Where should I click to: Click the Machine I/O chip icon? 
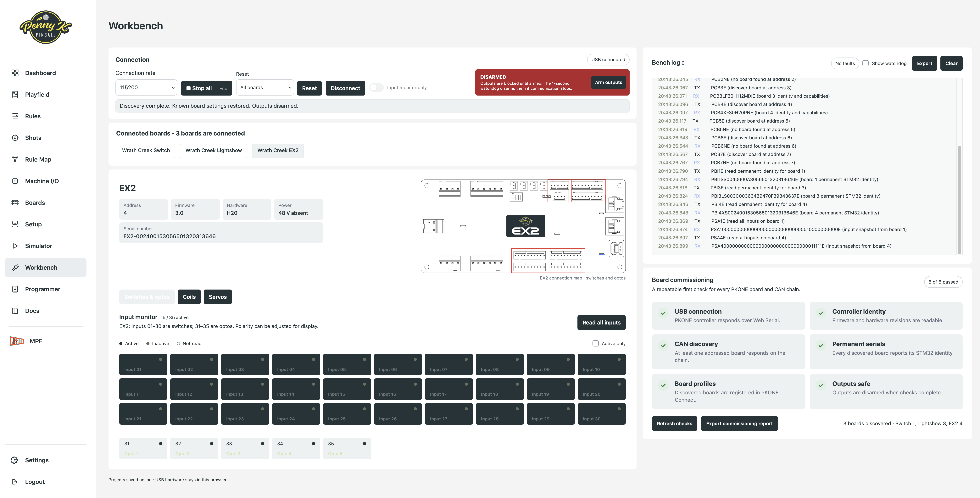point(15,181)
